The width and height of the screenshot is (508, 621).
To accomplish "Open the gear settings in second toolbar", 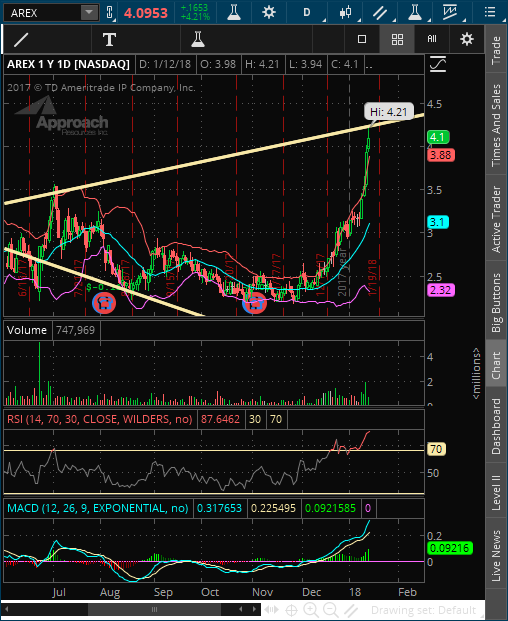I will (x=467, y=39).
